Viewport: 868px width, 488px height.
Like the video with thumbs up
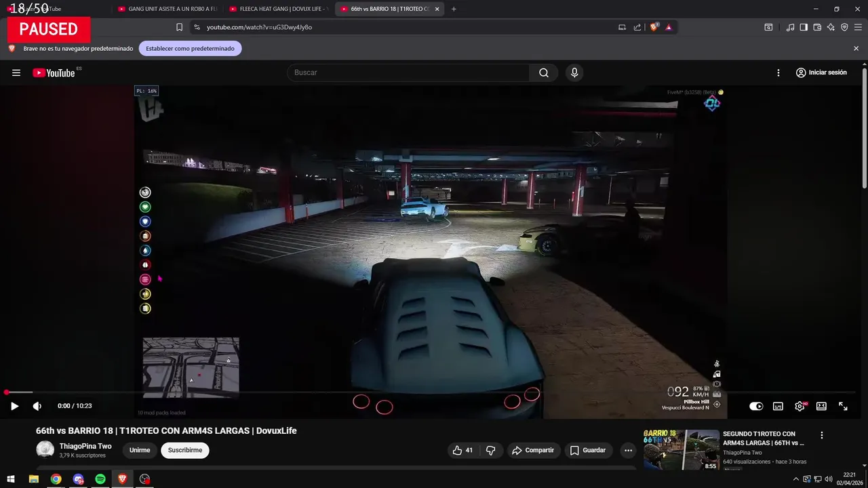pyautogui.click(x=462, y=450)
